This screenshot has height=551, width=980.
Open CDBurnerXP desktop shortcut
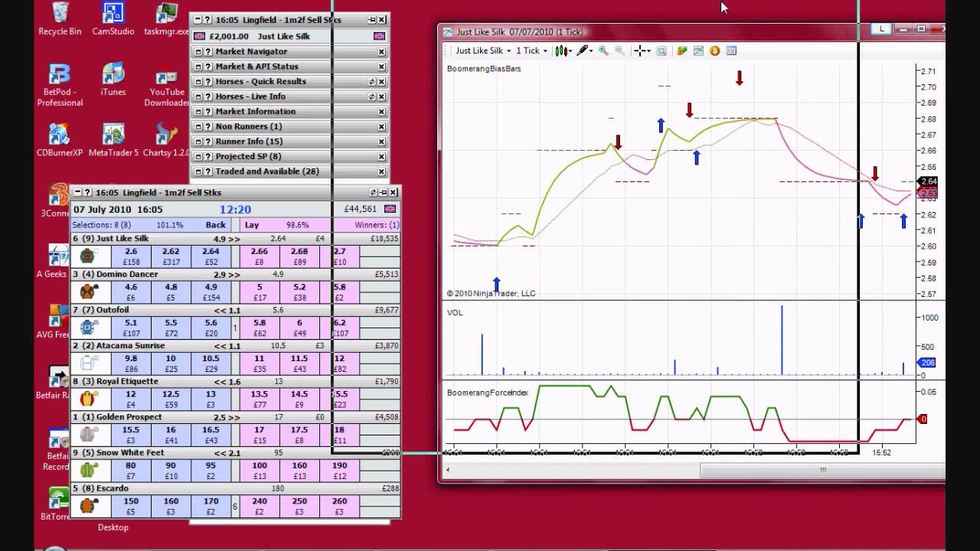[60, 140]
